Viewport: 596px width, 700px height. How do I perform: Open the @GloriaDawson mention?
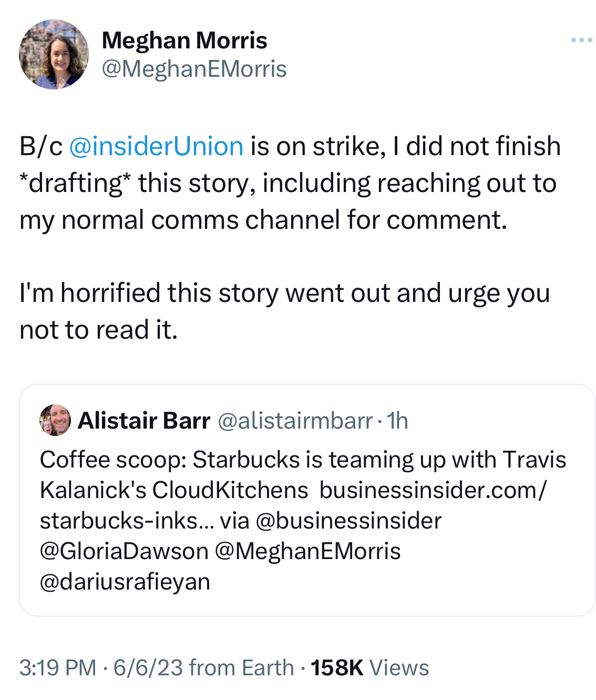[124, 552]
